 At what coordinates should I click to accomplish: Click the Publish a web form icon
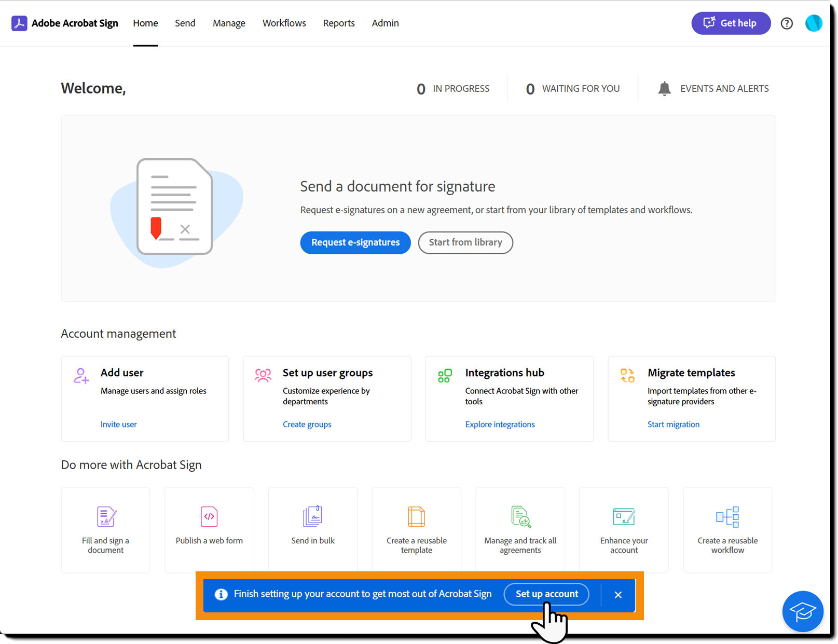[x=209, y=517]
